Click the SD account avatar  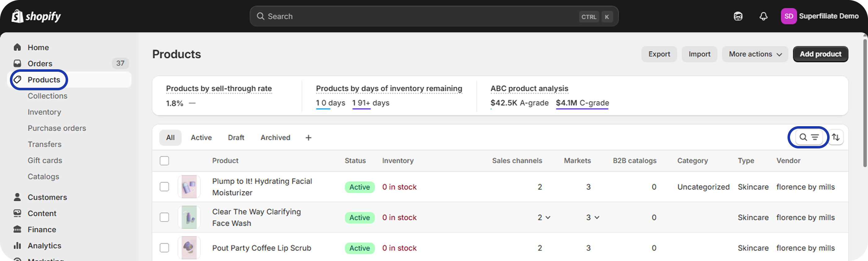(x=788, y=16)
